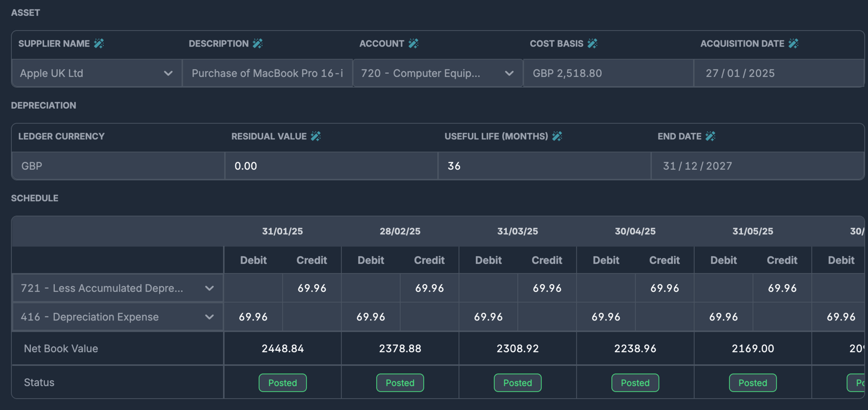Screen dimensions: 868x410
Task: Click the magic wand icon beside Cost Basis
Action: click(x=592, y=43)
